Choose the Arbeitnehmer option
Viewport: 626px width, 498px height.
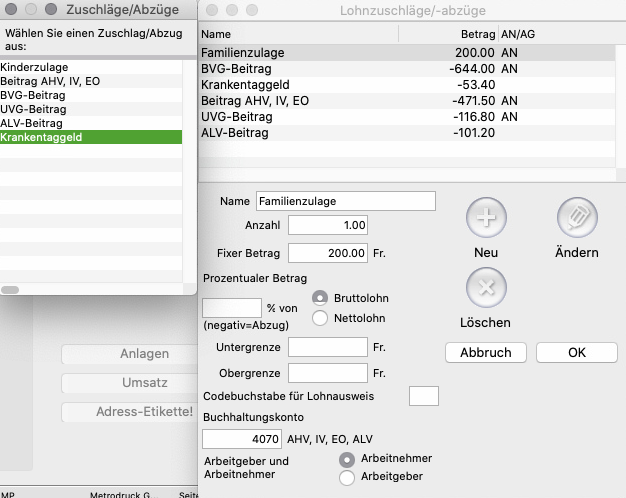[347, 459]
